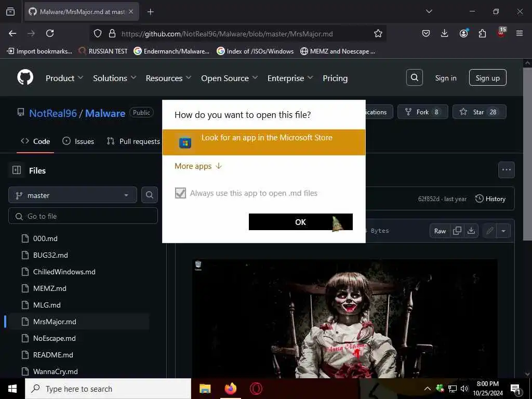This screenshot has height=399, width=532.
Task: Click the Go to file input
Action: (83, 216)
